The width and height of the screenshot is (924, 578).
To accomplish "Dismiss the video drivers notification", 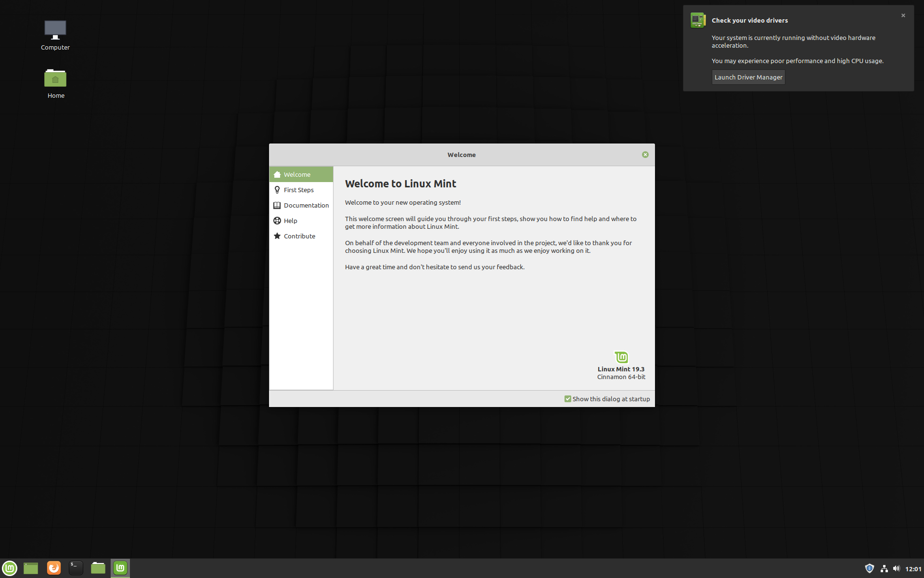I will [x=903, y=15].
